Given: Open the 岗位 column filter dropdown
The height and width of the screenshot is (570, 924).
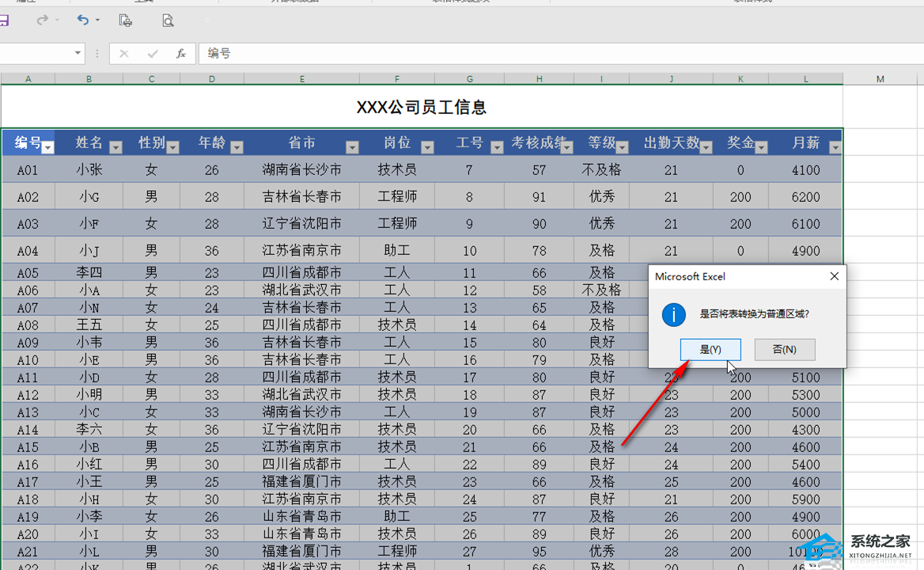Looking at the screenshot, I should coord(427,147).
